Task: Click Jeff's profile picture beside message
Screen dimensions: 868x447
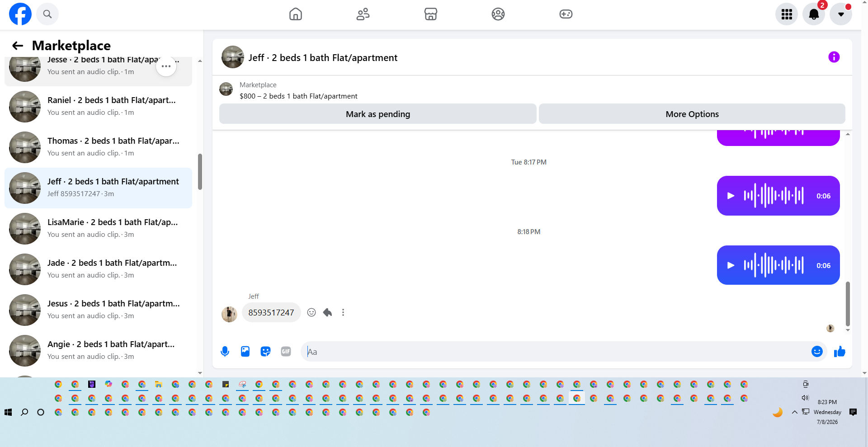Action: [x=229, y=314]
